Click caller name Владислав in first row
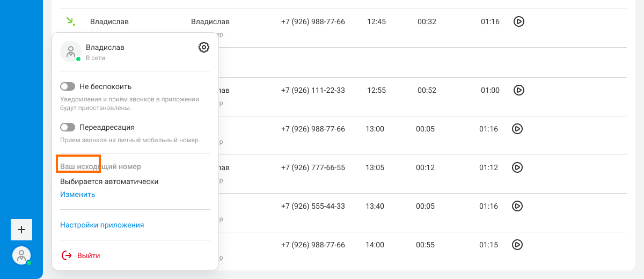Viewport: 644px width, 279px height. [109, 21]
